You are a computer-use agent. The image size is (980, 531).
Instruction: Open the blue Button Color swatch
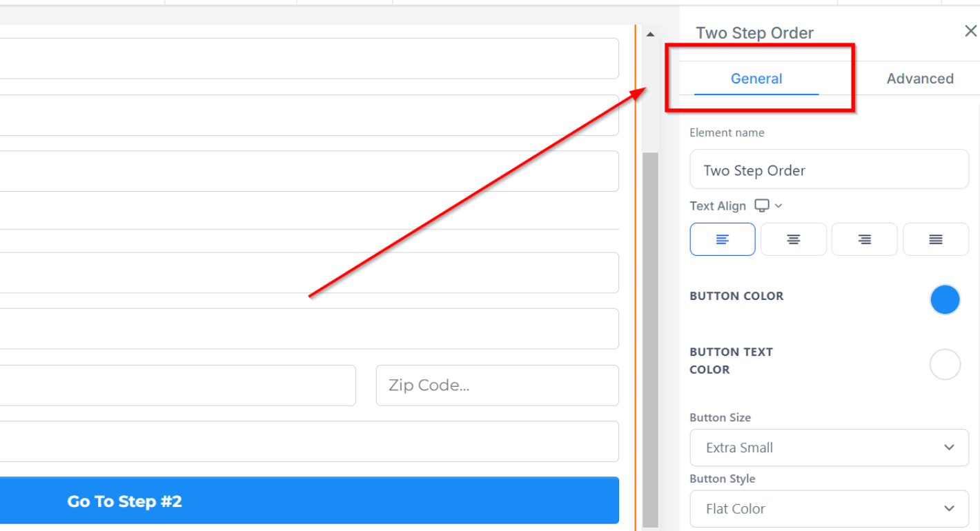(x=945, y=300)
